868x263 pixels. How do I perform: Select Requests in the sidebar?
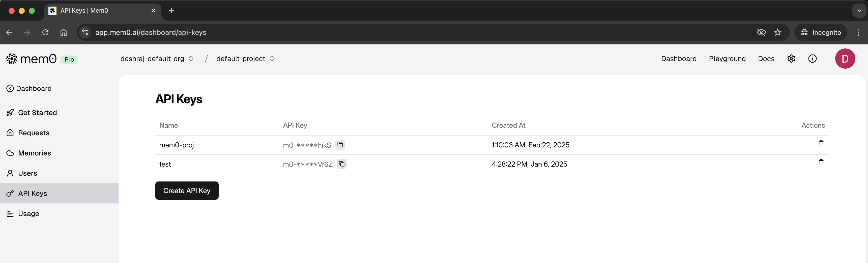(x=33, y=133)
